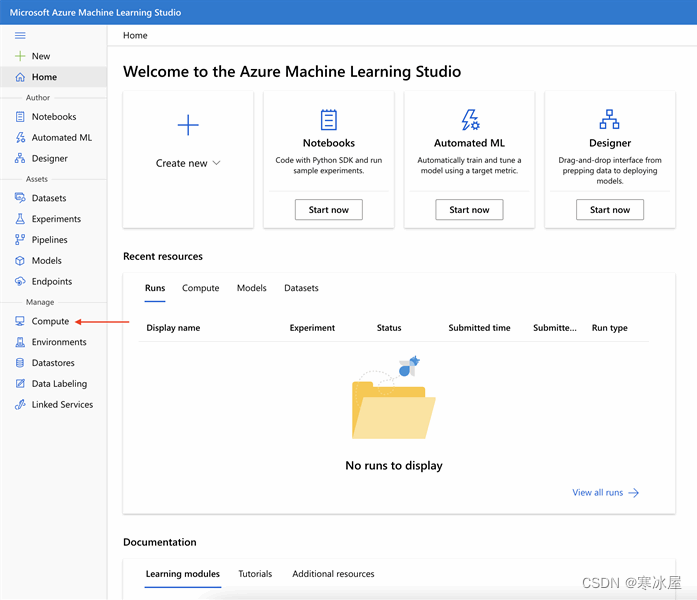Sort by the Display name column header
The width and height of the screenshot is (697, 600).
173,328
